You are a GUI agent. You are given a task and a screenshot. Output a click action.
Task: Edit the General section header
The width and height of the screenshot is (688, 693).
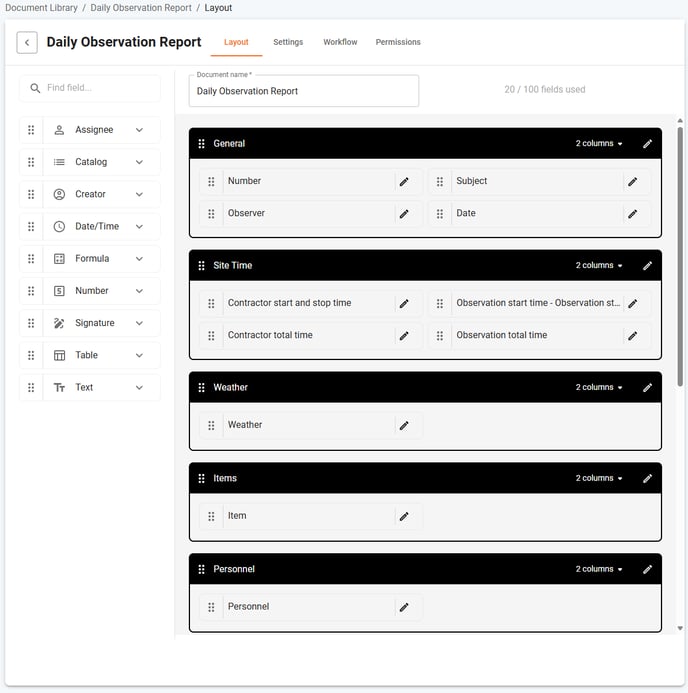(x=647, y=144)
